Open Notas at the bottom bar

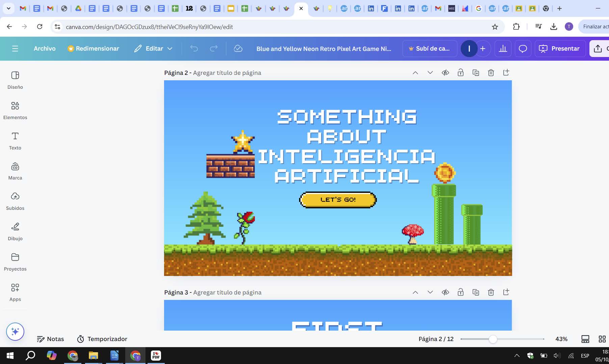tap(50, 339)
